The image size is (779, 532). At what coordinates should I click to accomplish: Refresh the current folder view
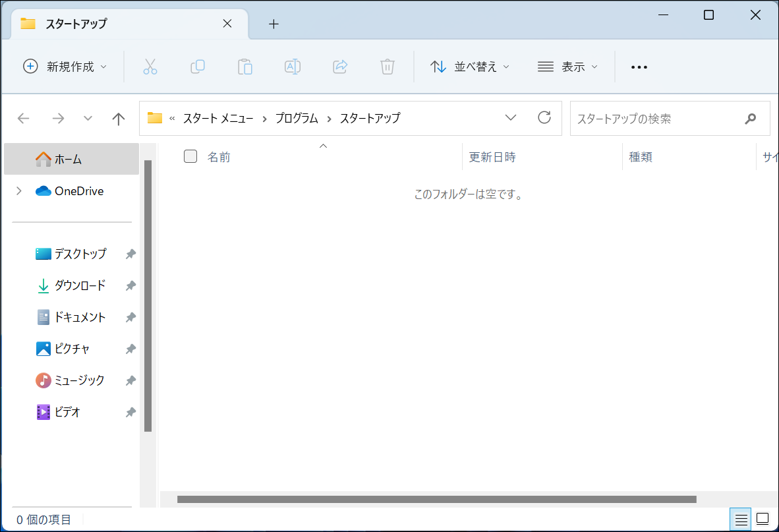(x=544, y=118)
